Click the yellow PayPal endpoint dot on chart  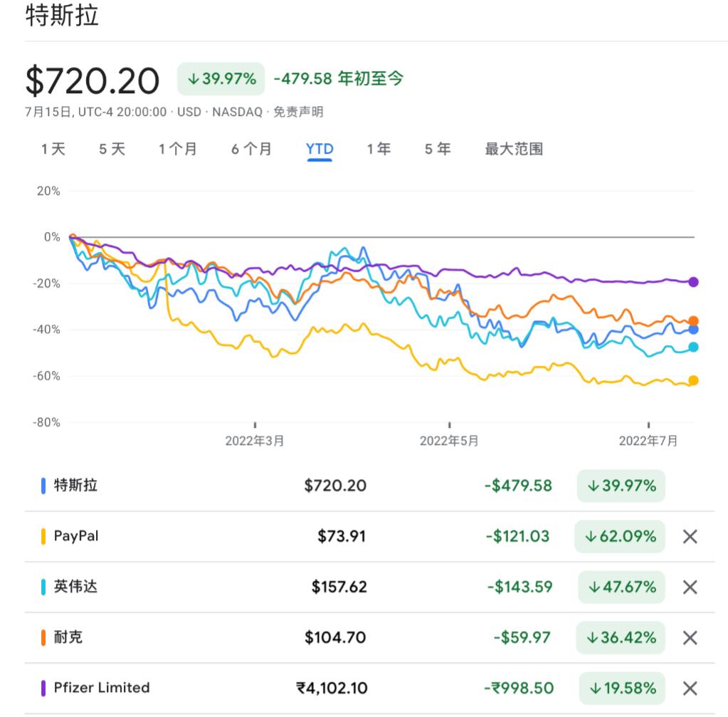(693, 380)
